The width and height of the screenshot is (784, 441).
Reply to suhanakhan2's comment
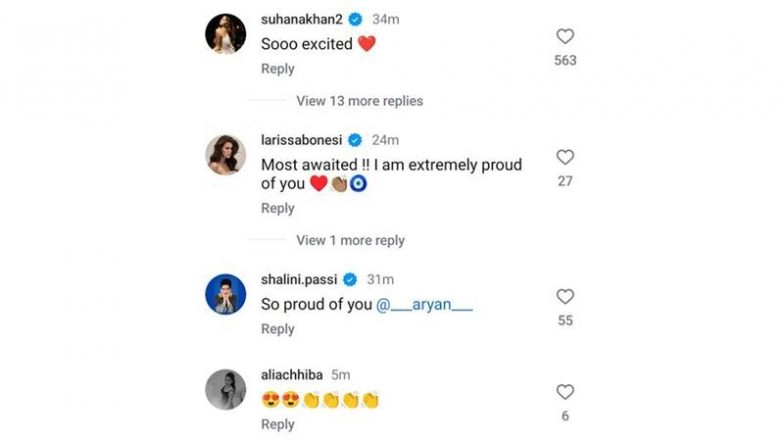(x=278, y=69)
